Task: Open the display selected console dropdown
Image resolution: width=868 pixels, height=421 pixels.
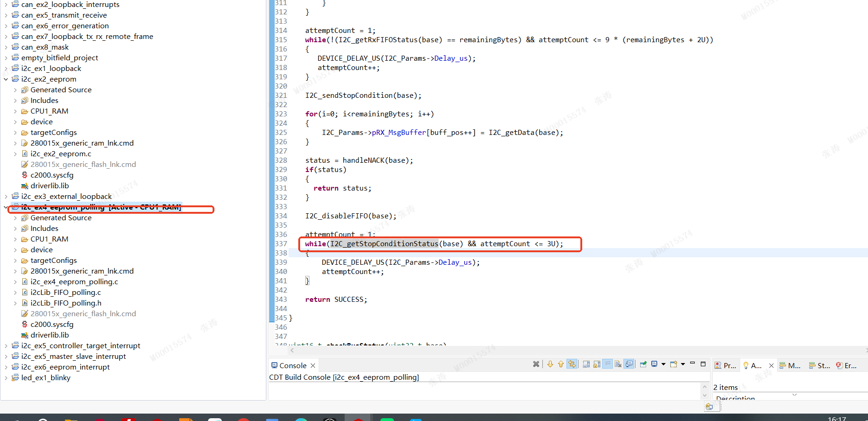Action: tap(663, 364)
